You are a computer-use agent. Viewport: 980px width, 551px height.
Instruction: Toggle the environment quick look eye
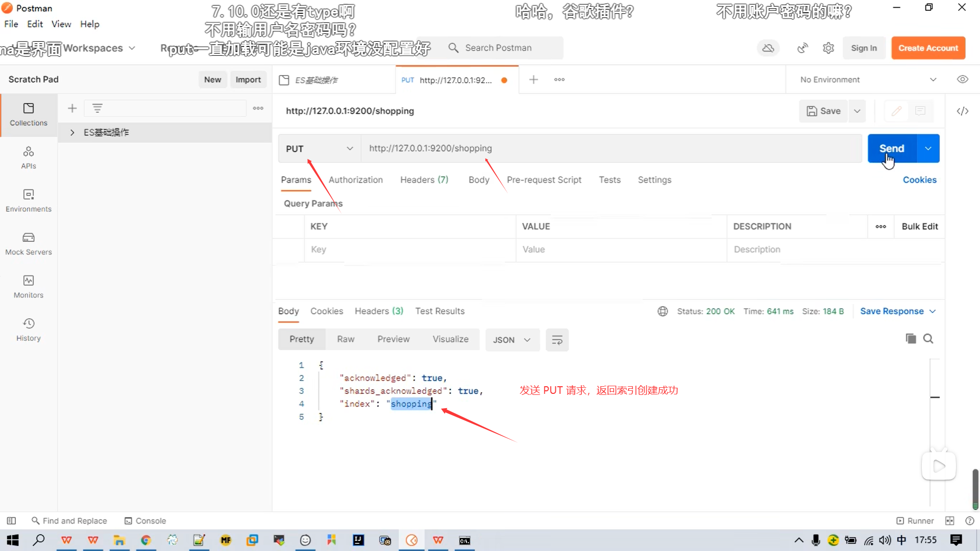point(963,80)
